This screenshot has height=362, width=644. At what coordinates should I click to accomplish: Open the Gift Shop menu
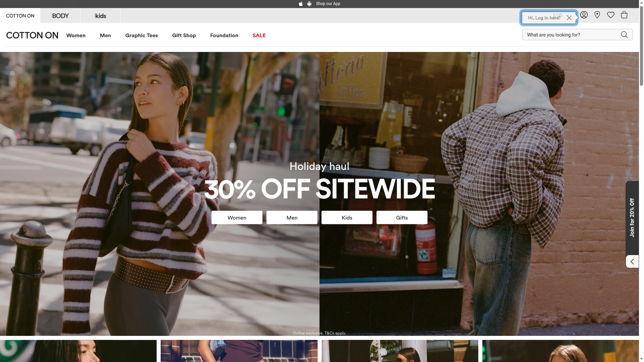tap(184, 36)
